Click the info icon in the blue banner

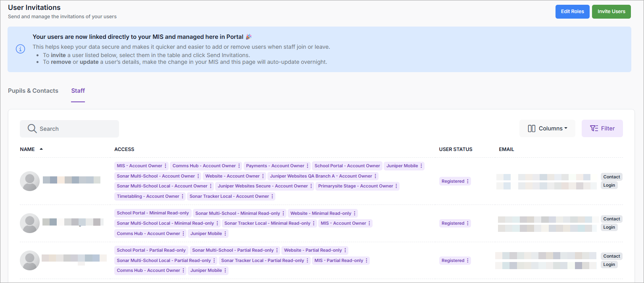20,49
